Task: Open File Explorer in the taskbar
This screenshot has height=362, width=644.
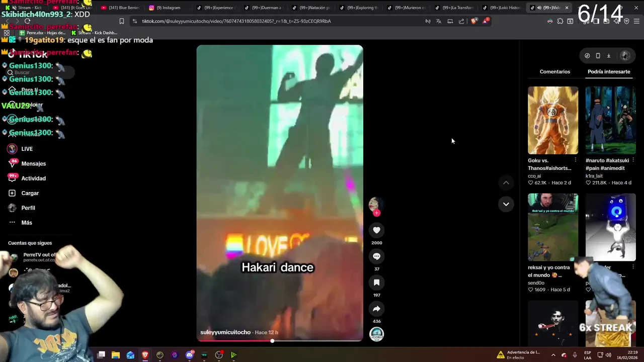Action: click(116, 355)
